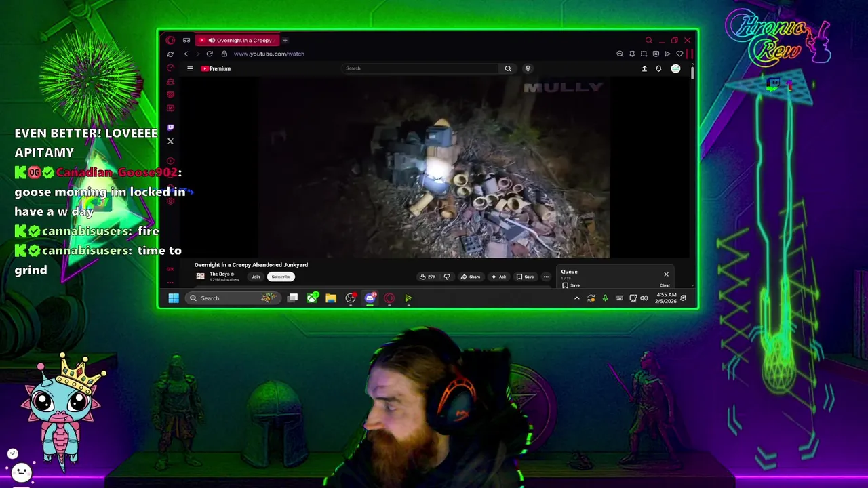
Task: Open more actions three-dot menu
Action: click(x=546, y=277)
